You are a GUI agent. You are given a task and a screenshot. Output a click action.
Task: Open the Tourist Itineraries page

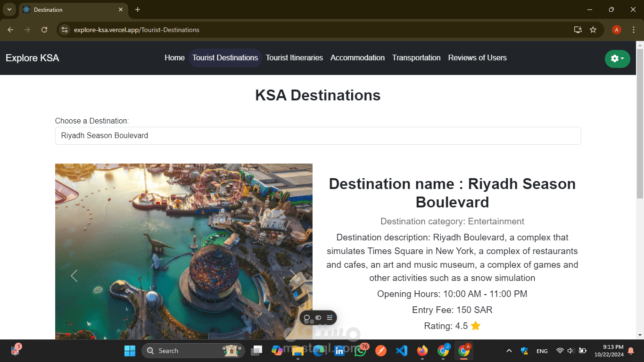(x=294, y=58)
